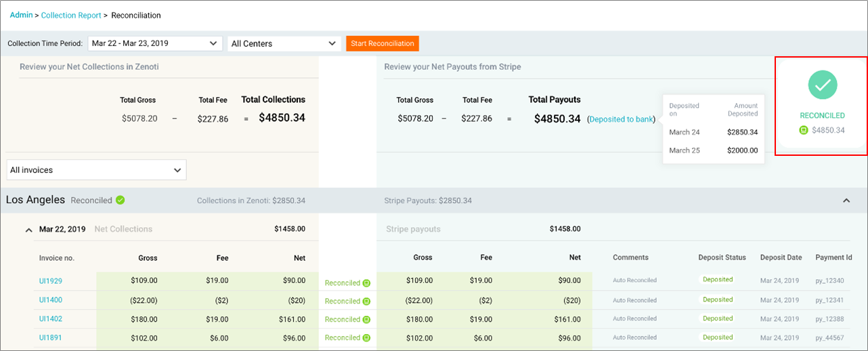The width and height of the screenshot is (868, 351).
Task: Click the reconciled icon in the UI1891 row
Action: [x=366, y=338]
